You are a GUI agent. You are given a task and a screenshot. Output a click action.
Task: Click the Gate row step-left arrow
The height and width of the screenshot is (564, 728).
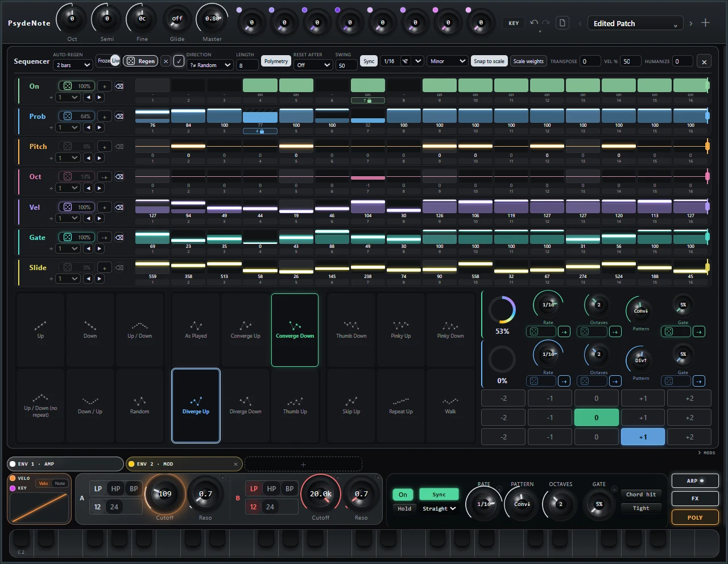pos(88,248)
